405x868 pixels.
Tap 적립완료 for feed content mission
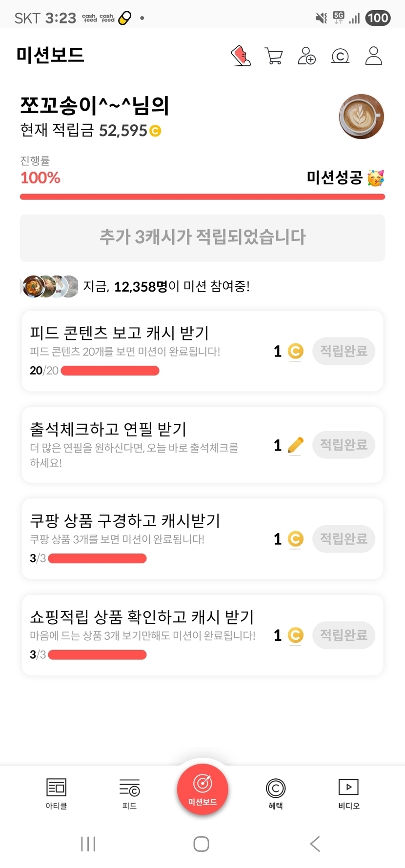(344, 351)
